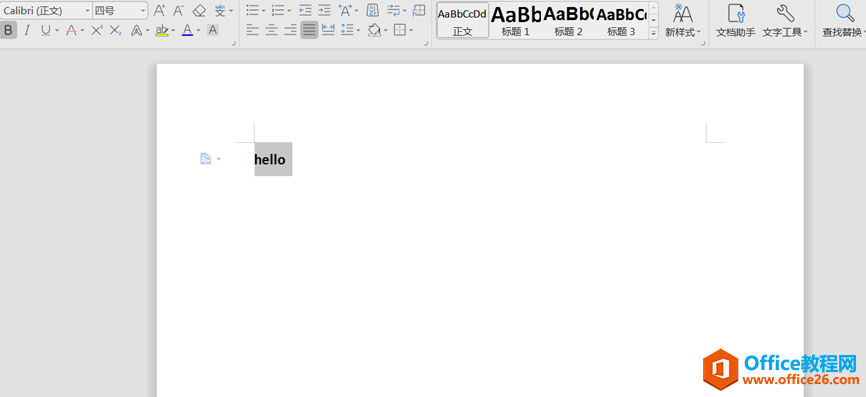This screenshot has height=397, width=866.
Task: Click the paragraph layout icon beside hello
Action: pyautogui.click(x=205, y=159)
